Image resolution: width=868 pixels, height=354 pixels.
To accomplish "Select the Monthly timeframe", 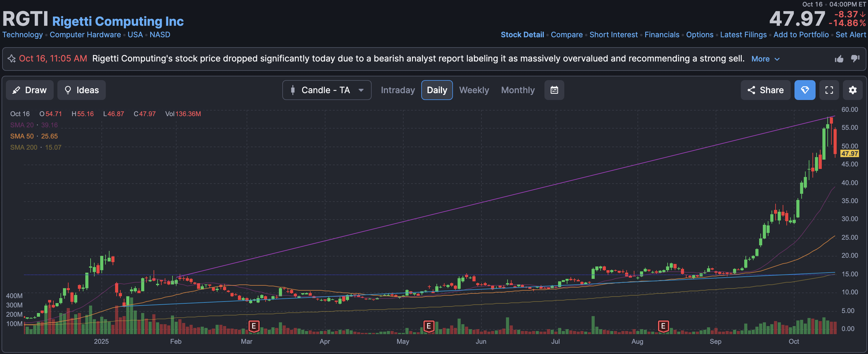I will coord(517,90).
